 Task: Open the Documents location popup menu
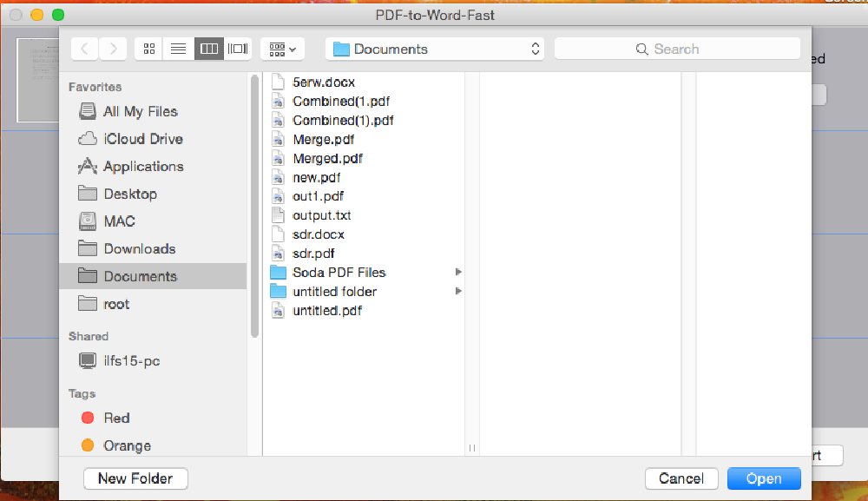[x=435, y=49]
